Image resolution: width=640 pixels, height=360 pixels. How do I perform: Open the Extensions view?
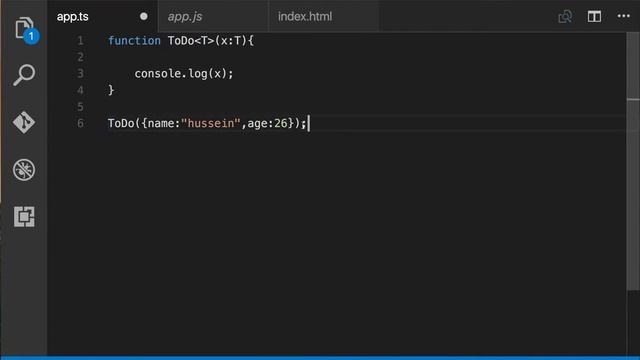24,216
